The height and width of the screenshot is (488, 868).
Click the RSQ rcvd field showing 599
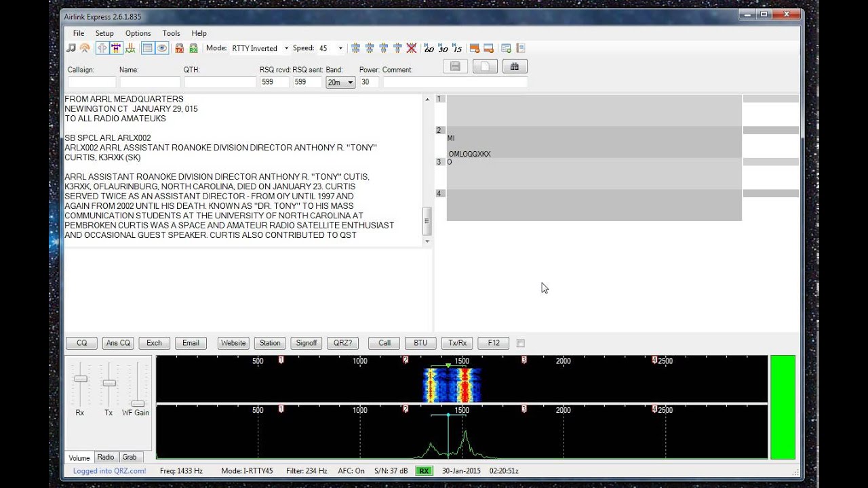[x=275, y=82]
